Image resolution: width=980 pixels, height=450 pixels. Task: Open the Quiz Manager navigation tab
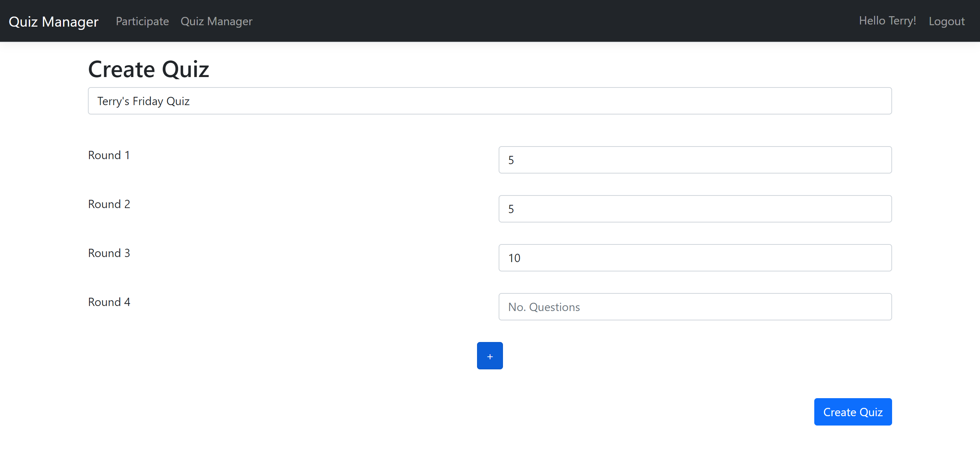[x=217, y=21]
